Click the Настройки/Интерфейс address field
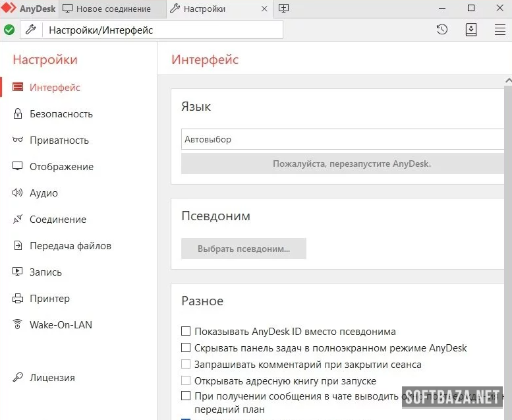512x420 pixels. pyautogui.click(x=161, y=30)
